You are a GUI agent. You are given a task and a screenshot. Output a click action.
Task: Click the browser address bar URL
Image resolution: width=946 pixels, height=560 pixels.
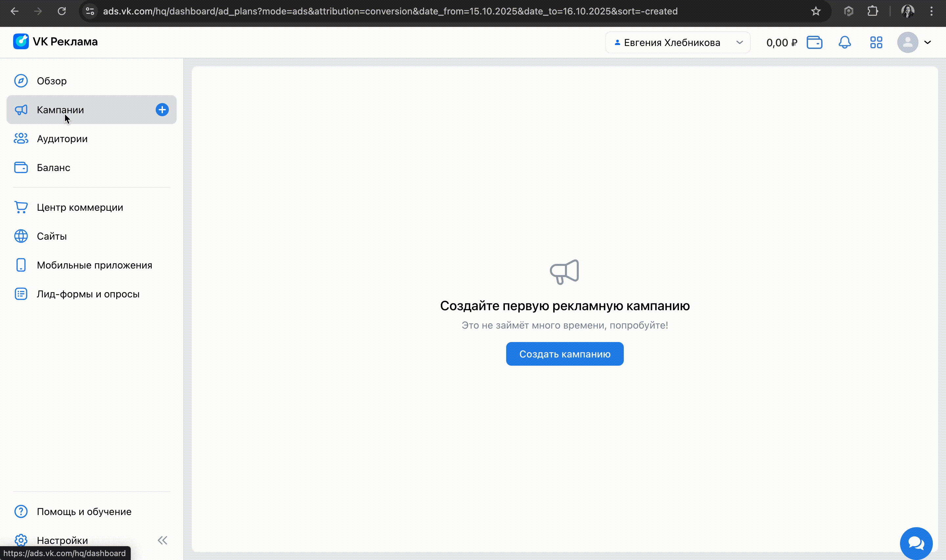pyautogui.click(x=390, y=11)
